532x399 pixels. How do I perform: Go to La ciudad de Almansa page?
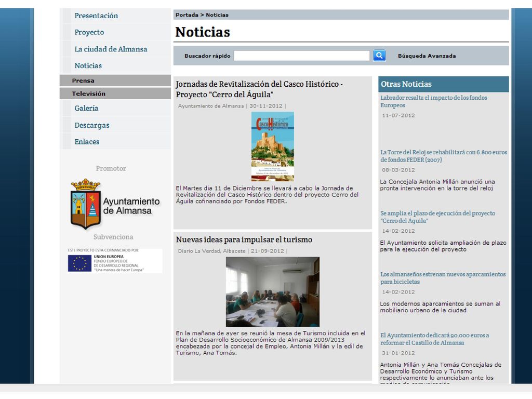(x=111, y=49)
